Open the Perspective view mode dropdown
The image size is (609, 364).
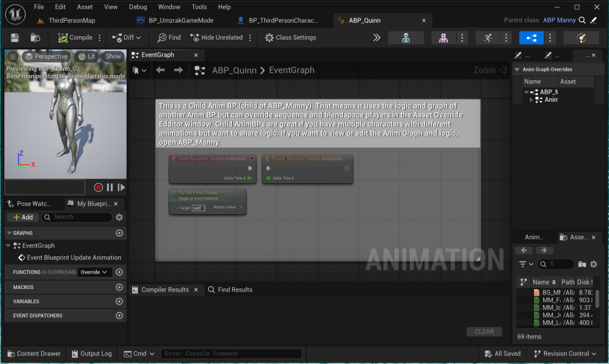tap(46, 57)
